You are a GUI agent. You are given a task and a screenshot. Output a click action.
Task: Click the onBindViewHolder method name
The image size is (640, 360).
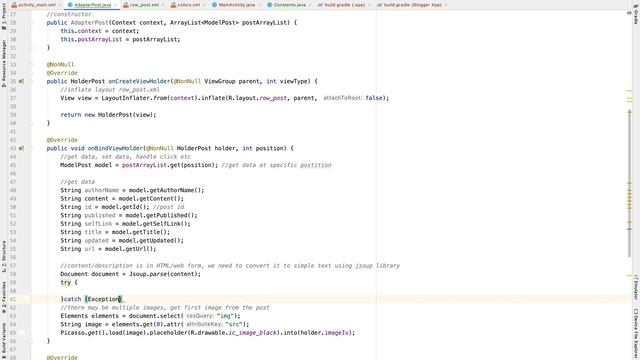point(115,148)
